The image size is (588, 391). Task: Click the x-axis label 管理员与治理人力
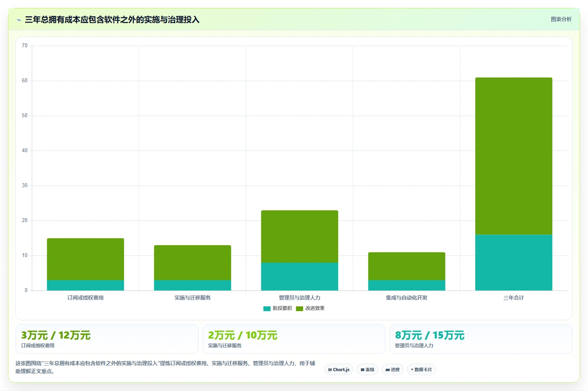[300, 298]
